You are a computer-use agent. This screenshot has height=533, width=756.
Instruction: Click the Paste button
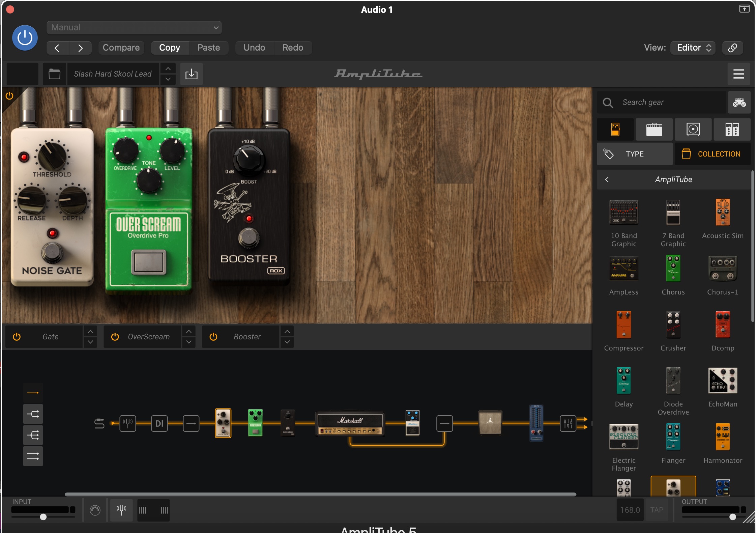pyautogui.click(x=209, y=48)
